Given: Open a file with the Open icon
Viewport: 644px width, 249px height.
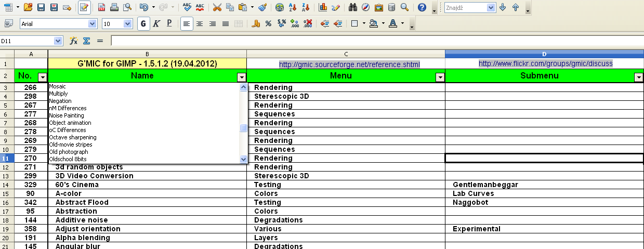Looking at the screenshot, I should 28,7.
